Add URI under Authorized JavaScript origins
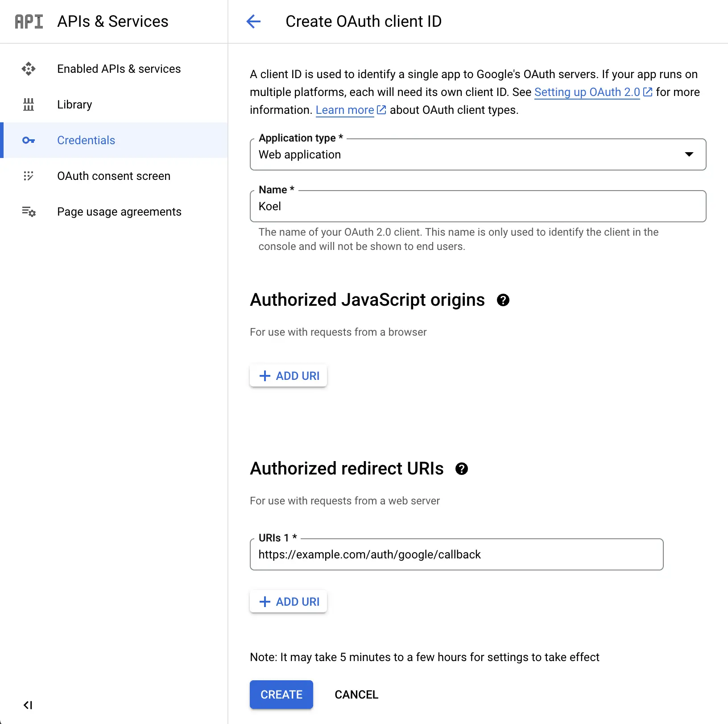The image size is (728, 724). click(289, 376)
